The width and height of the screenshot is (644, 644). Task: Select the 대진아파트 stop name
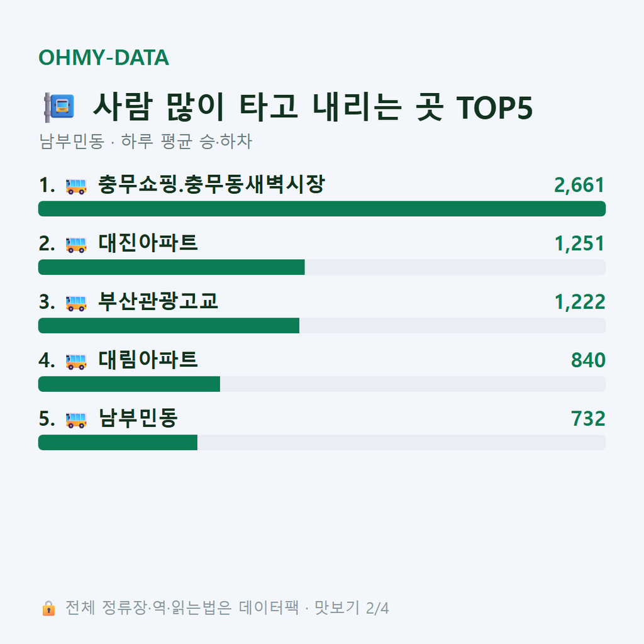[x=148, y=243]
